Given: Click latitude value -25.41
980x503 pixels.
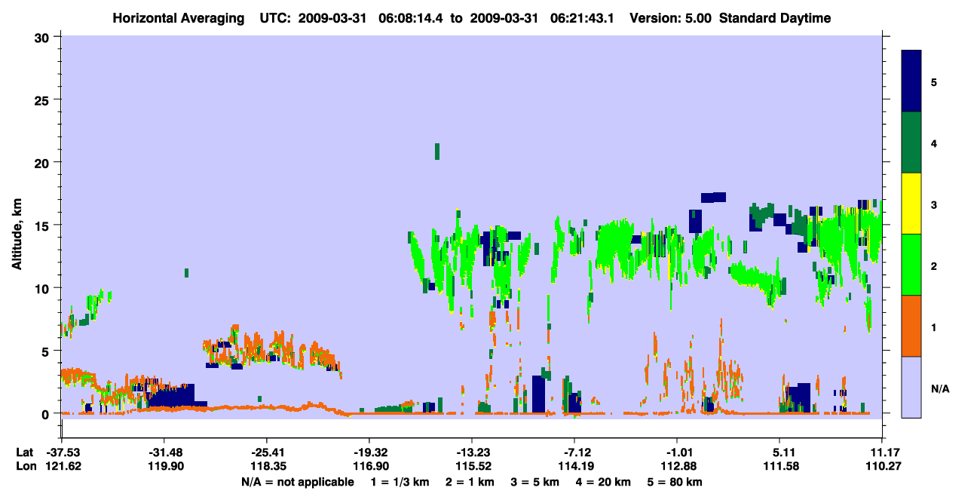Looking at the screenshot, I should tap(266, 452).
